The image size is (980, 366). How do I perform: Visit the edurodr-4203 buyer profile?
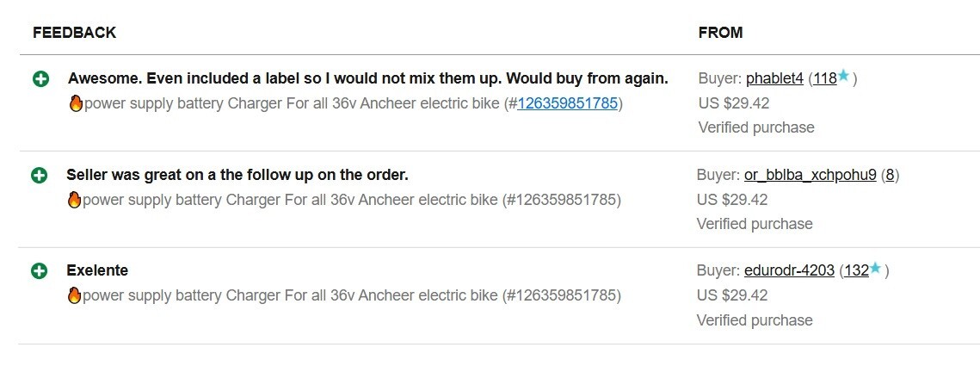[x=789, y=271]
